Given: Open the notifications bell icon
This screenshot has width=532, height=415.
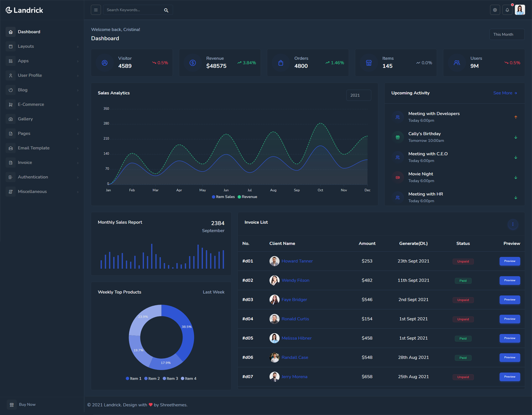Looking at the screenshot, I should tap(507, 10).
